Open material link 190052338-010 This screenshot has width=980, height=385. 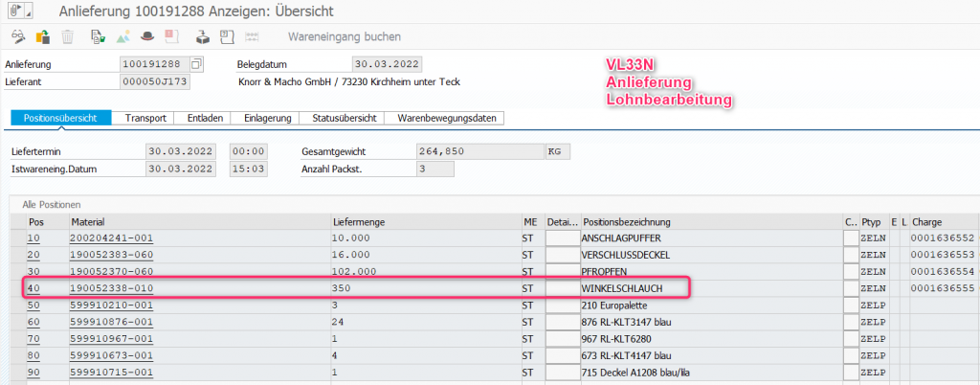click(112, 288)
